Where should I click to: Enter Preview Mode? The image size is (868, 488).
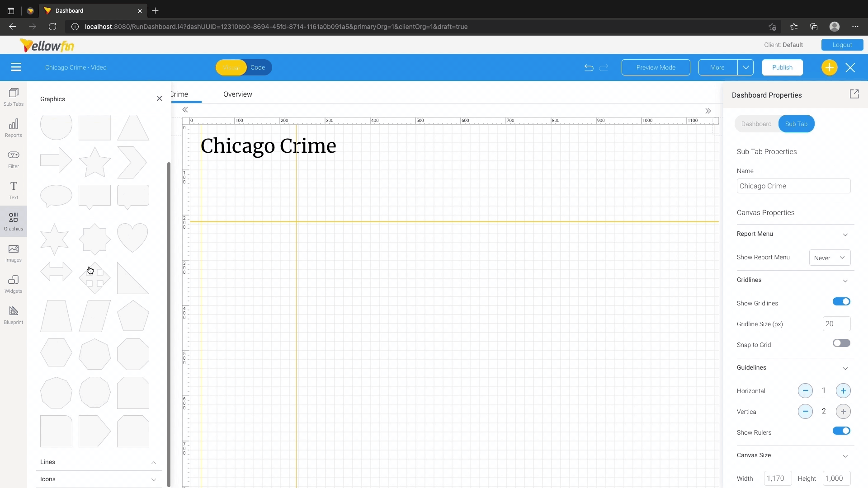coord(656,68)
